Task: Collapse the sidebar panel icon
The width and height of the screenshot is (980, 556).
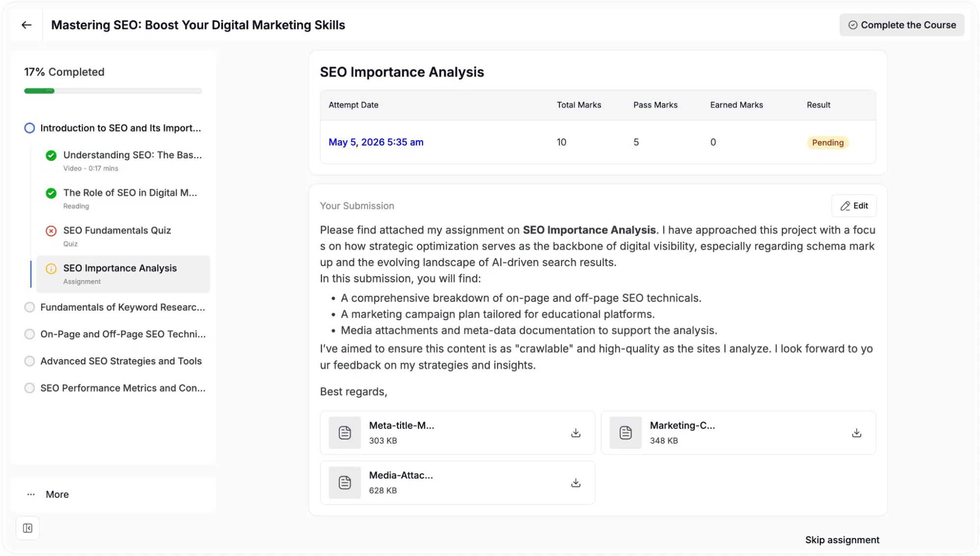Action: (x=27, y=528)
